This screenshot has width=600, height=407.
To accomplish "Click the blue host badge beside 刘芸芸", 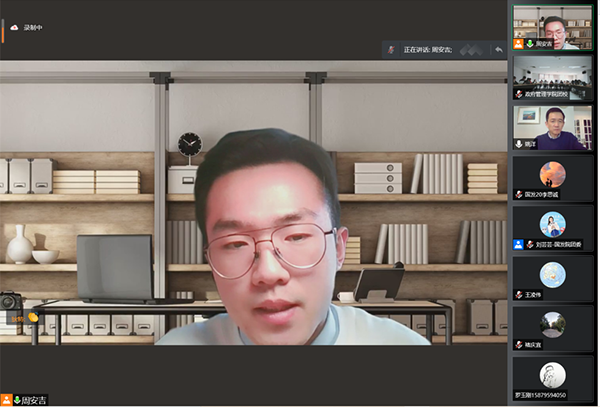I will 518,244.
